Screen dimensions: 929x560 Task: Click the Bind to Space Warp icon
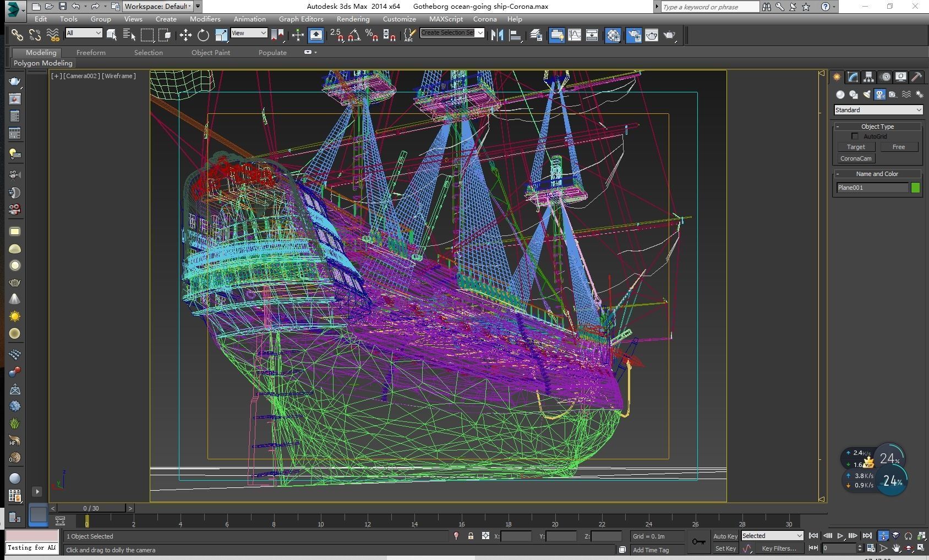click(52, 35)
